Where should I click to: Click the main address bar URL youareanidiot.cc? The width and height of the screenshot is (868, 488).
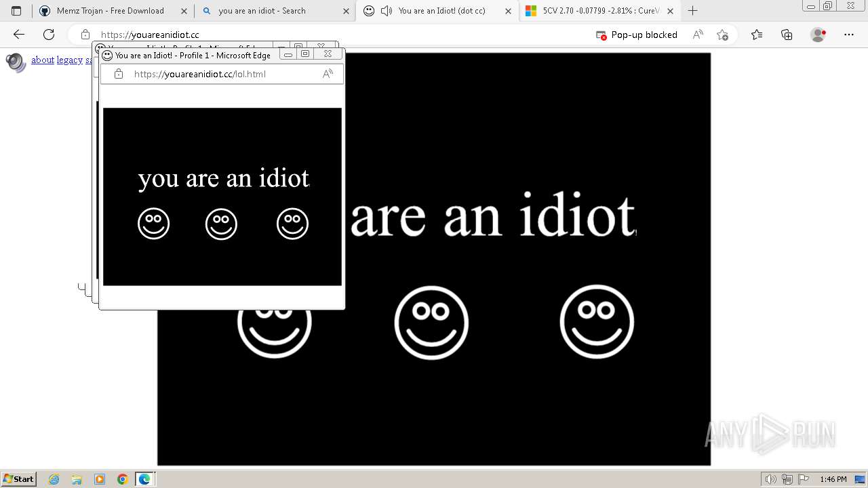coord(150,35)
